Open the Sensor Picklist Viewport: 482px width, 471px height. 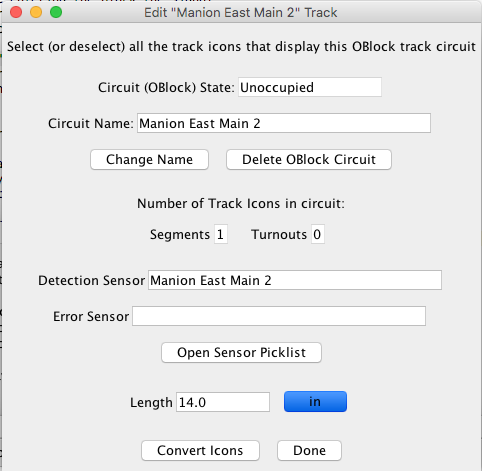pos(241,352)
